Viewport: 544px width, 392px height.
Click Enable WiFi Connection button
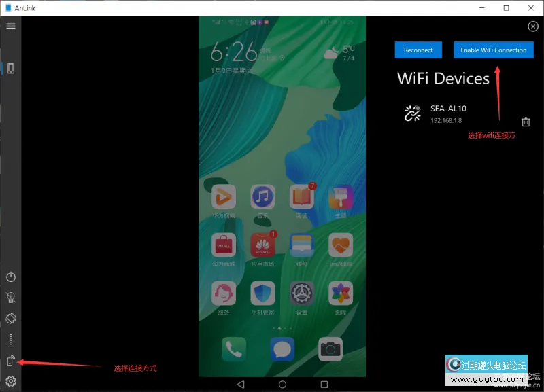493,50
